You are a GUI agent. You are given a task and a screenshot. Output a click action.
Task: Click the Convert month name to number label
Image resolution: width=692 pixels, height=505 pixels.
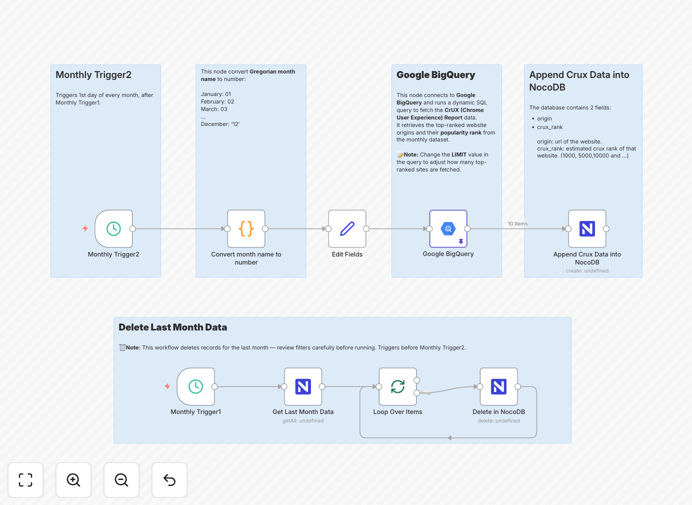[246, 258]
